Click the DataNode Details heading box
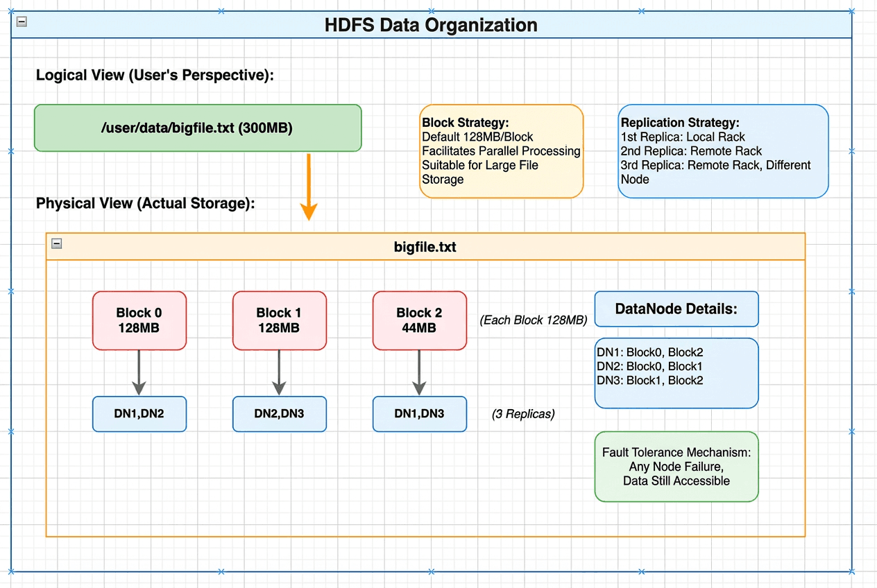Image resolution: width=877 pixels, height=588 pixels. pyautogui.click(x=676, y=309)
